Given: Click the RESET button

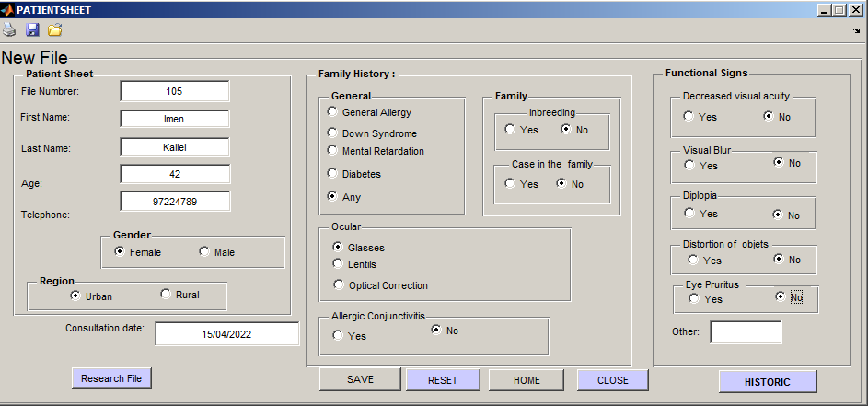Looking at the screenshot, I should tap(443, 380).
